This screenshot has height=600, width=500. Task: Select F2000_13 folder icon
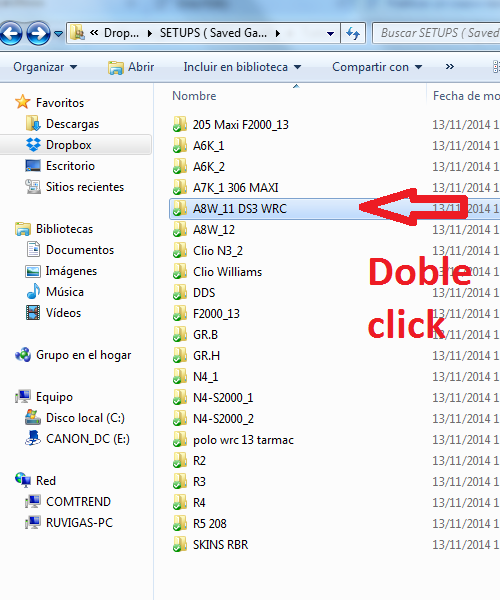179,314
